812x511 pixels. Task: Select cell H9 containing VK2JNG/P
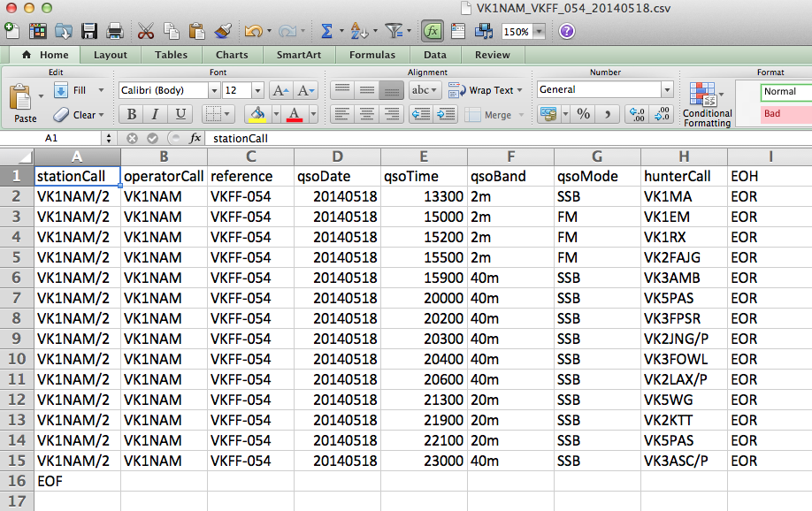tap(685, 339)
